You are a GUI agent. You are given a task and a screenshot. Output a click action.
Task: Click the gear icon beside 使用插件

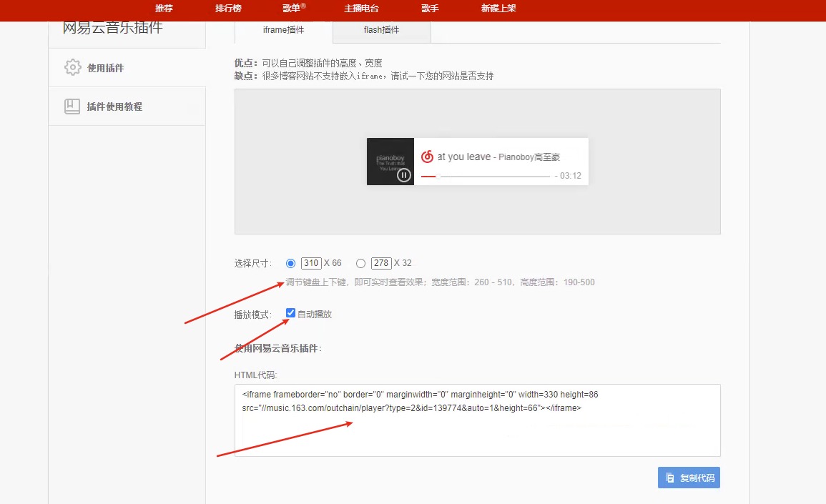pos(73,67)
